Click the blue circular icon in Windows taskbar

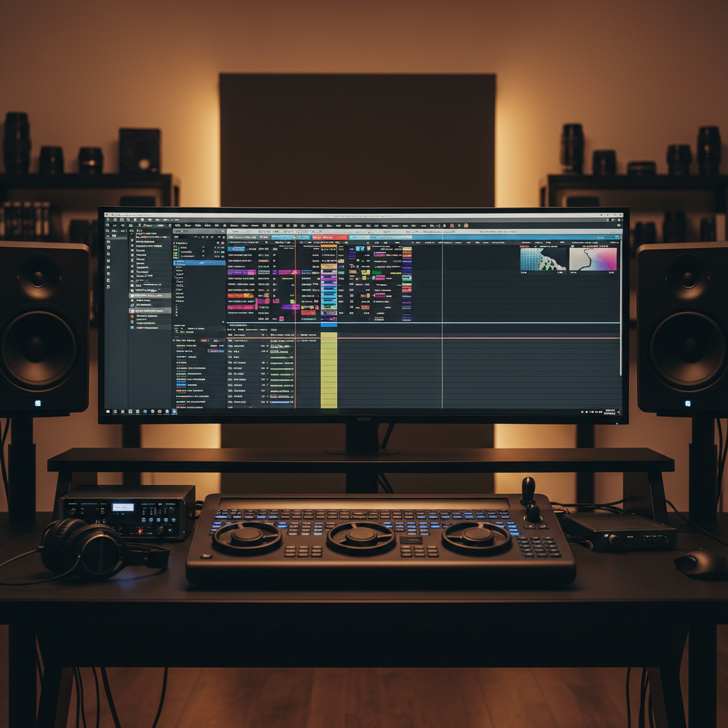click(145, 412)
